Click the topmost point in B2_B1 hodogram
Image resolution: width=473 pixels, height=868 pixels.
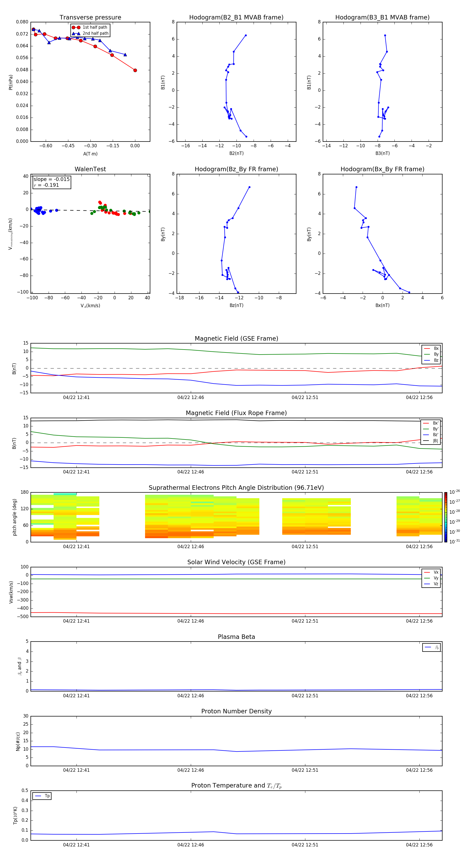click(246, 36)
